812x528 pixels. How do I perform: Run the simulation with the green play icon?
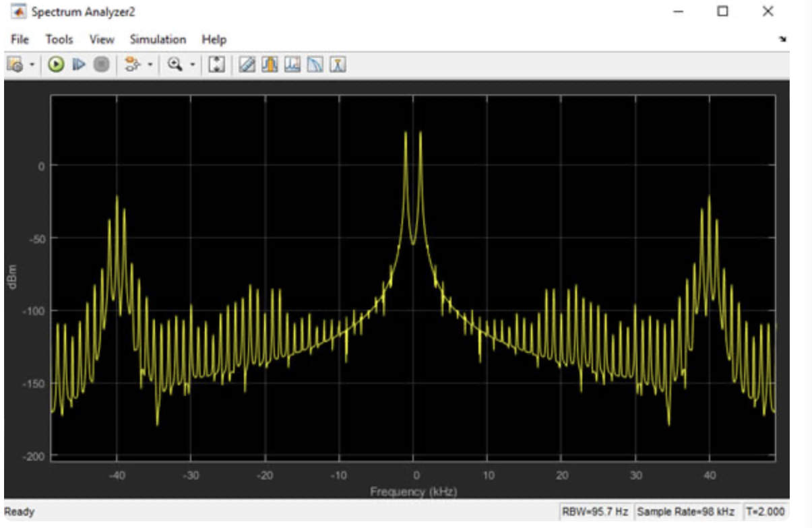click(x=55, y=63)
